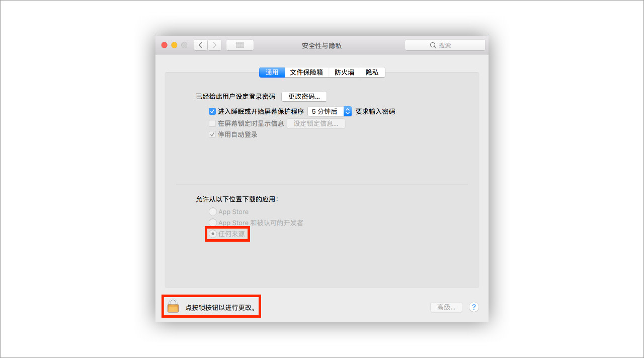
Task: Select the App Store radio button
Action: coord(213,211)
